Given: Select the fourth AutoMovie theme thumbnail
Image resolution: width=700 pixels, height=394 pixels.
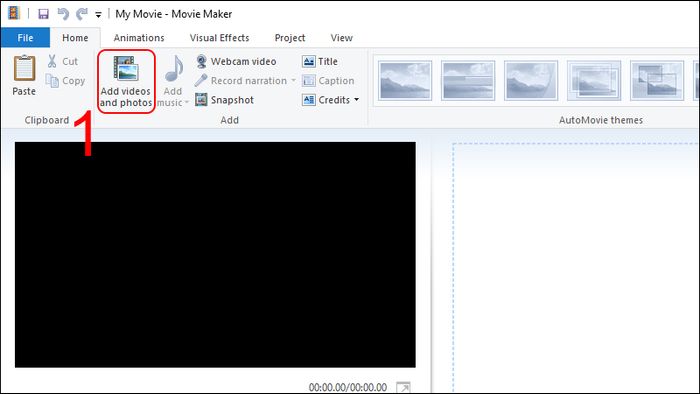Looking at the screenshot, I should point(594,80).
